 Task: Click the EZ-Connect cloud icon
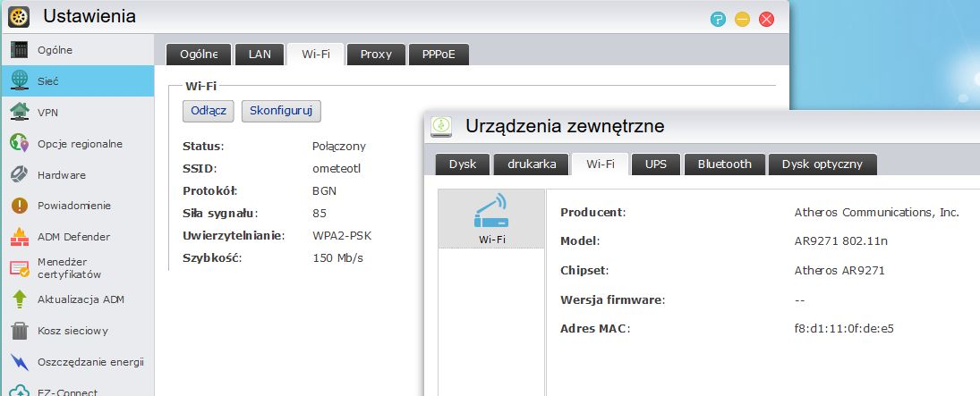tap(20, 391)
